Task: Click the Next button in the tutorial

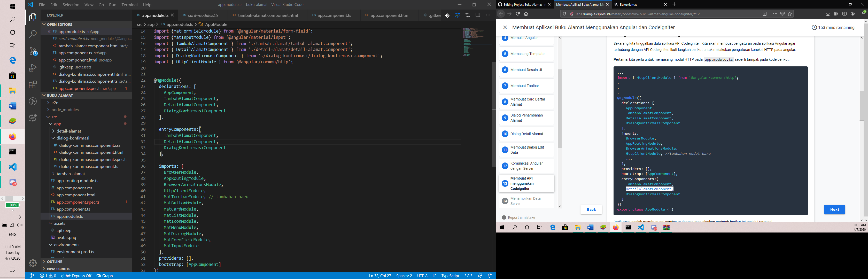Action: coord(834,210)
